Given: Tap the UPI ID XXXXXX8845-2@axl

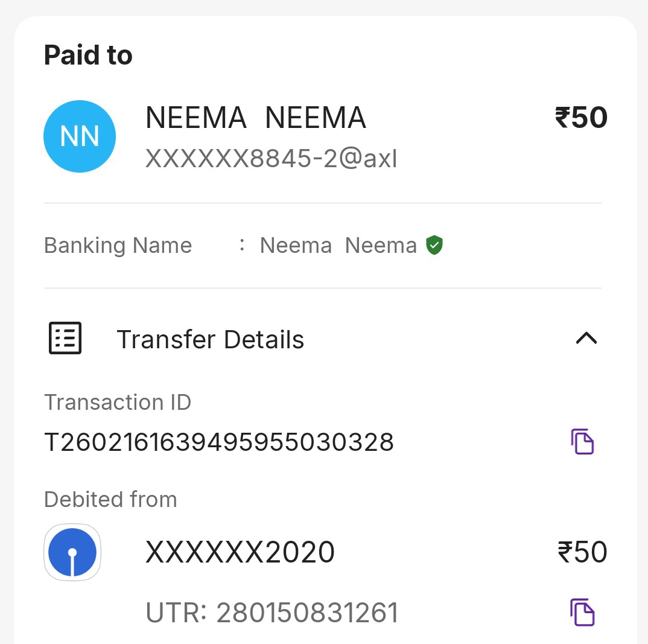Looking at the screenshot, I should pos(272,159).
